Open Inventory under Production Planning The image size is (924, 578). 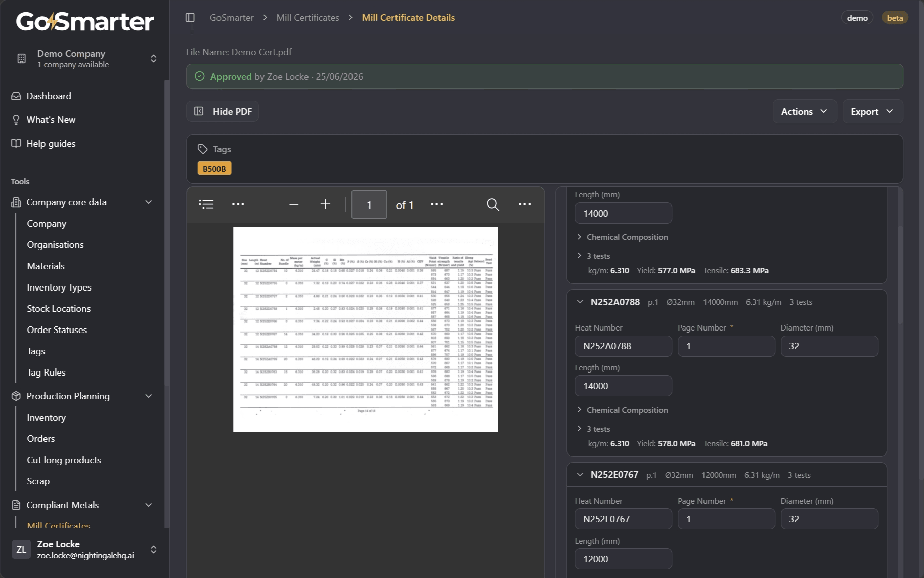click(46, 418)
